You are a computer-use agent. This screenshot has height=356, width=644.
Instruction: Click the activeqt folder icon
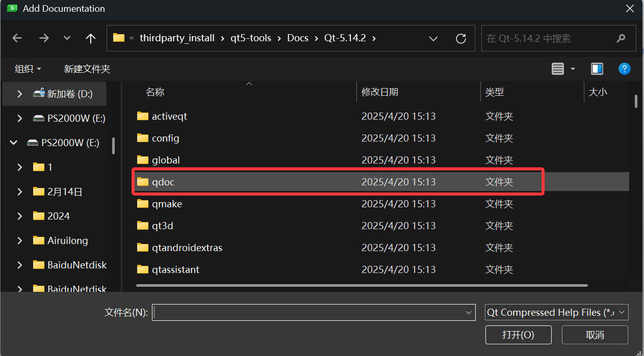(x=143, y=116)
